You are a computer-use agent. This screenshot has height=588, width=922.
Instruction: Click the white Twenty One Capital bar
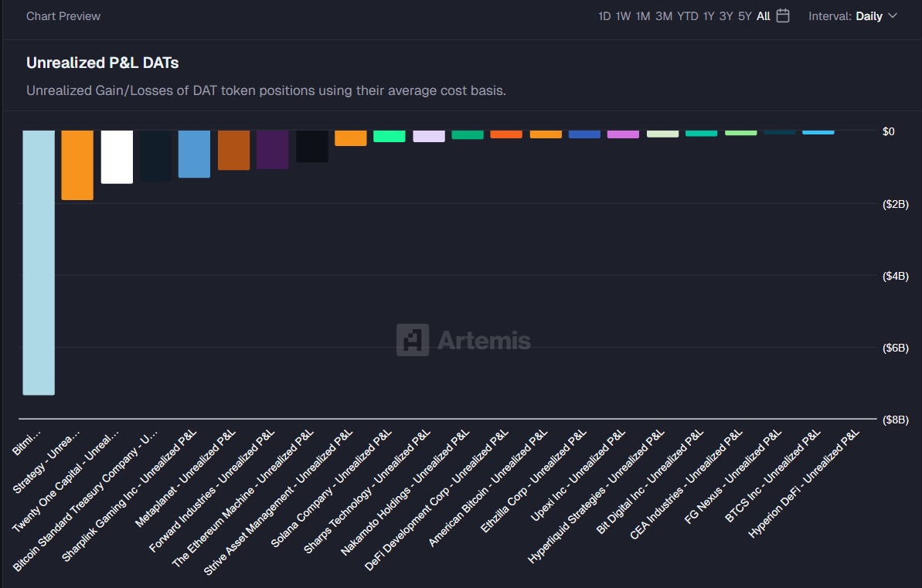117,157
